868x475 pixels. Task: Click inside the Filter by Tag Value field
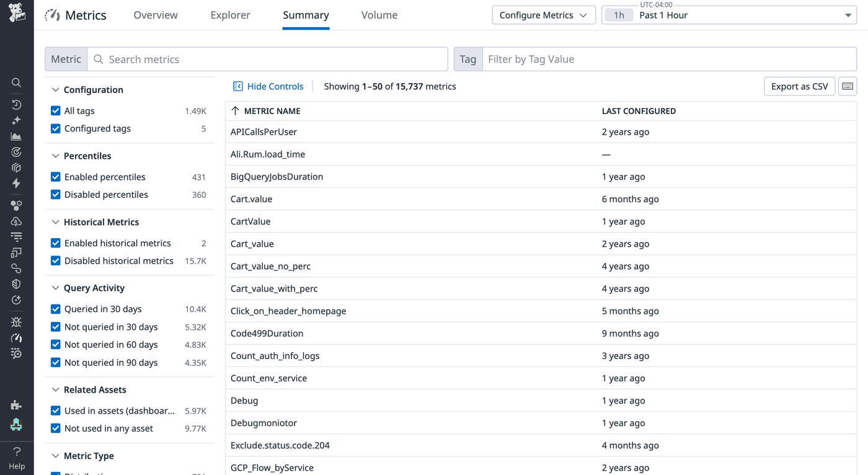click(620, 58)
